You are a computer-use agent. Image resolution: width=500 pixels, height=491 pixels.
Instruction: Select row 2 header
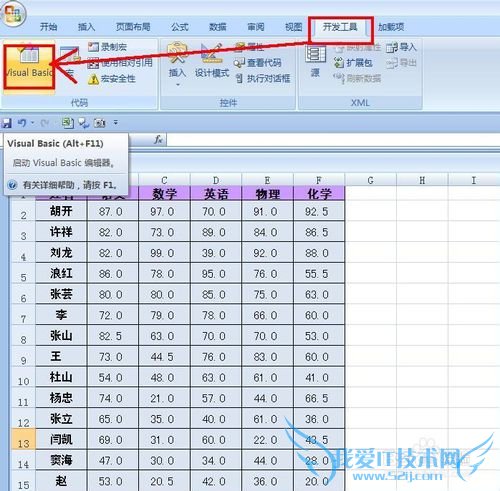(x=23, y=212)
